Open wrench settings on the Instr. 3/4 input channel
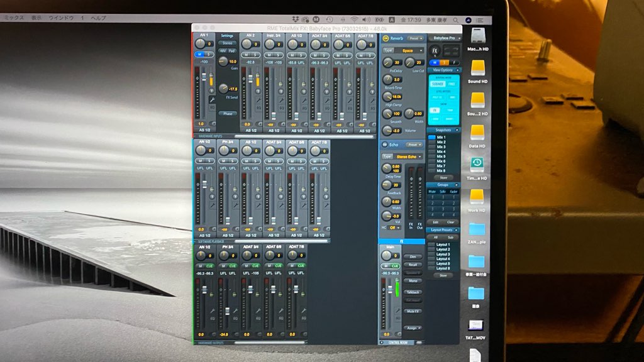Viewport: 644px width, 362px height. click(x=282, y=100)
